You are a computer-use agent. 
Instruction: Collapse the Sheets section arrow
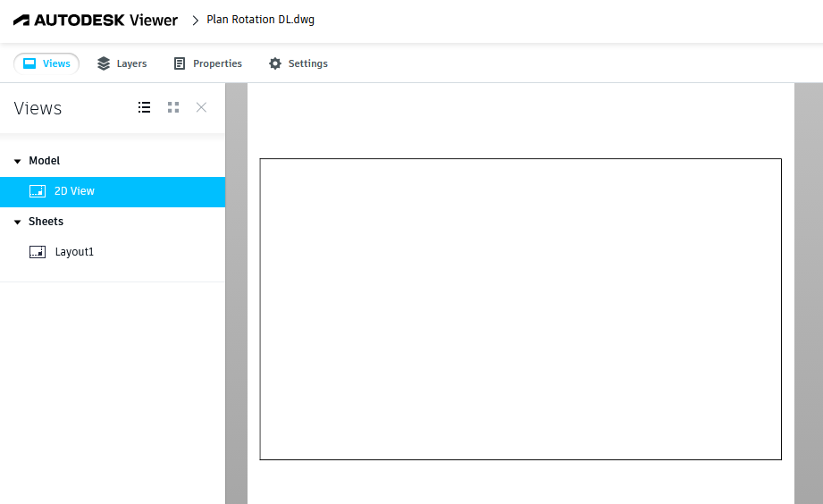[x=17, y=223]
